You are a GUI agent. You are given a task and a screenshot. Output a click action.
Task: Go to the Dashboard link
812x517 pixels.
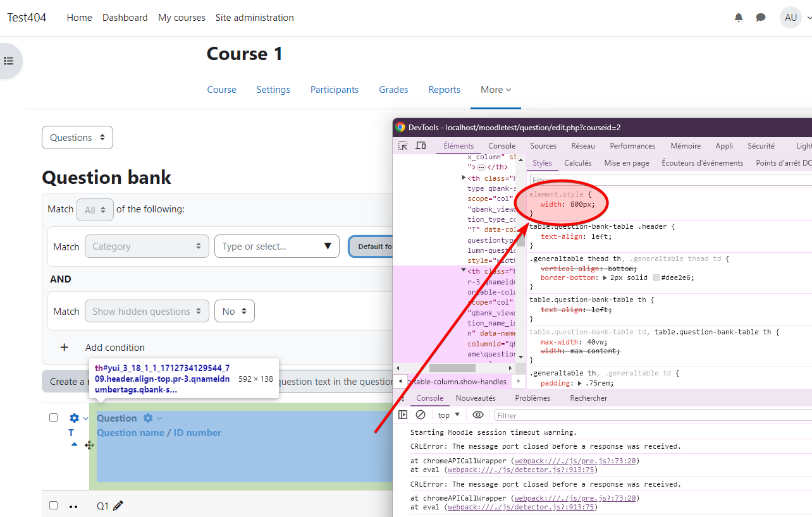125,18
